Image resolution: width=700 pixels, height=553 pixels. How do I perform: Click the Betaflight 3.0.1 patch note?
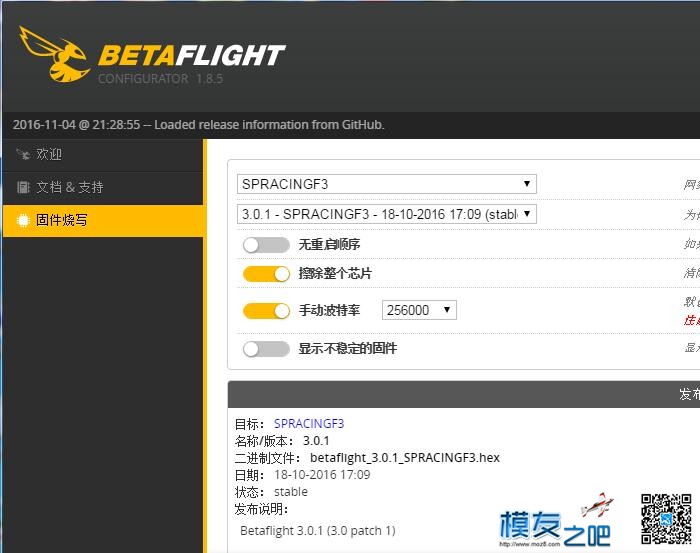pos(318,531)
